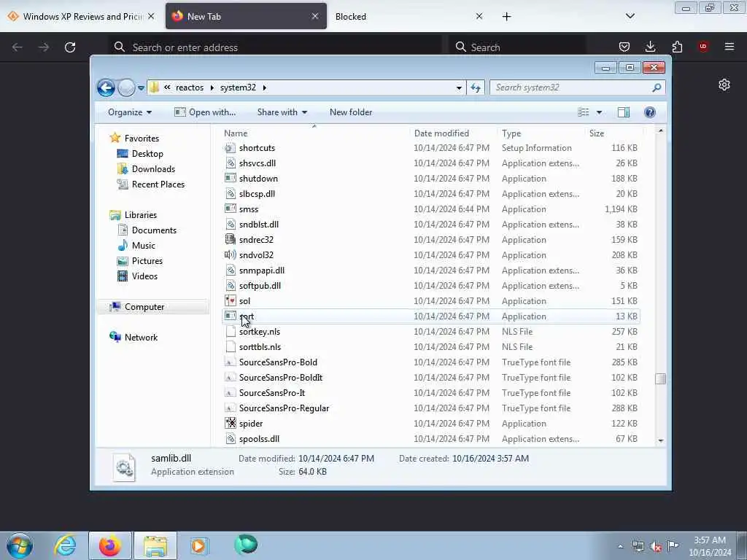
Task: Open Explorer help via question mark icon
Action: 649,112
